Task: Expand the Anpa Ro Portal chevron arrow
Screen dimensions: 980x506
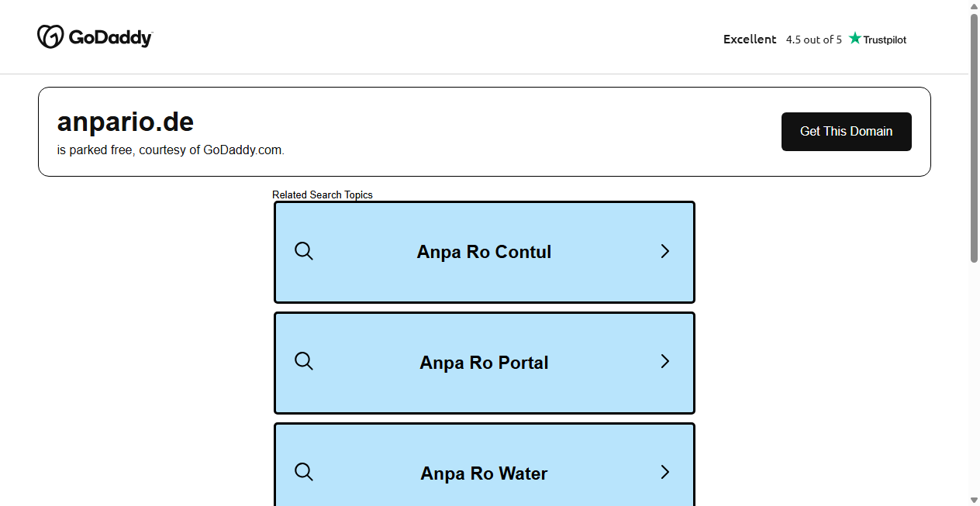Action: [x=664, y=361]
